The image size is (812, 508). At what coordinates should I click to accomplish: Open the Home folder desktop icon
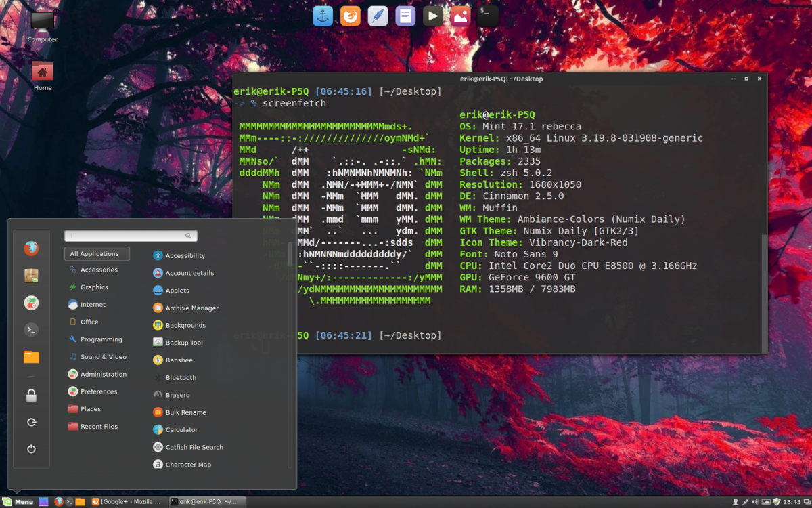43,76
